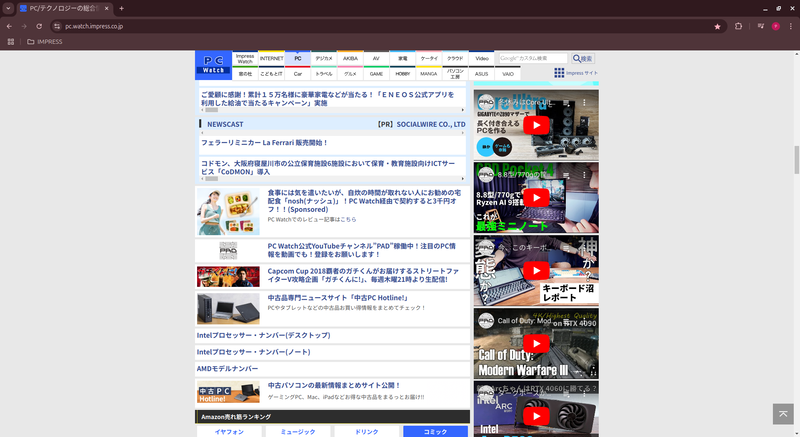Open the PAD YouTube channel article
Screen dimensions: 800x437
(362, 250)
